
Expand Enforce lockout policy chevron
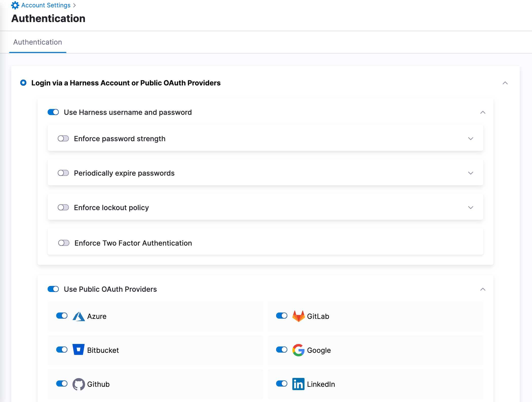(470, 208)
